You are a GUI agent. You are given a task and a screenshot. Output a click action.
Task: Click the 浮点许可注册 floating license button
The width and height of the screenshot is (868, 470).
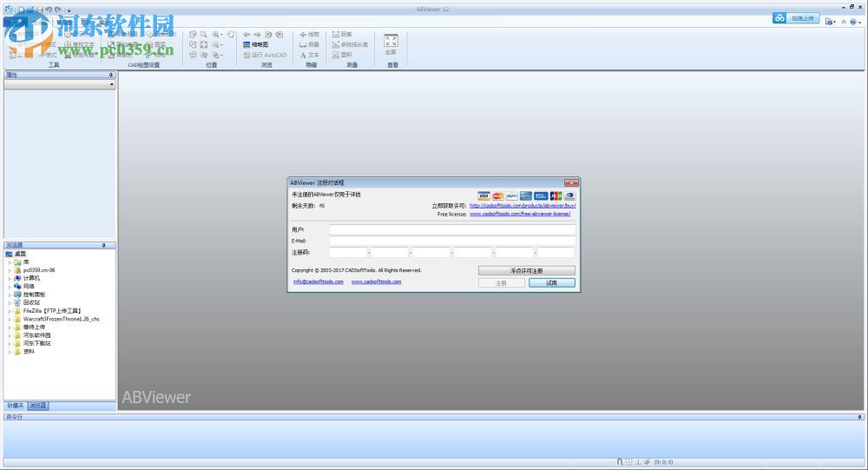pos(527,270)
